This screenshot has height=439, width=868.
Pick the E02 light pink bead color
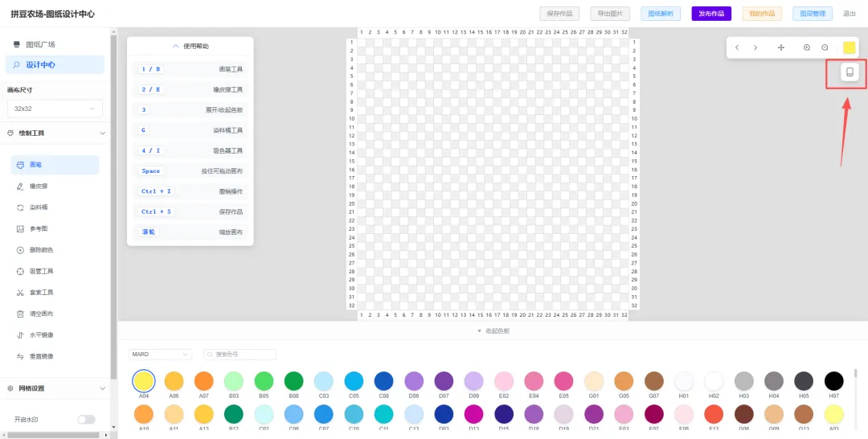[x=504, y=381]
